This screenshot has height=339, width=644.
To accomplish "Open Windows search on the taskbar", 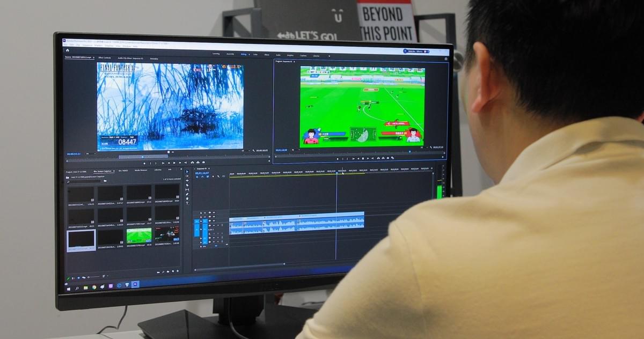I will 77,288.
